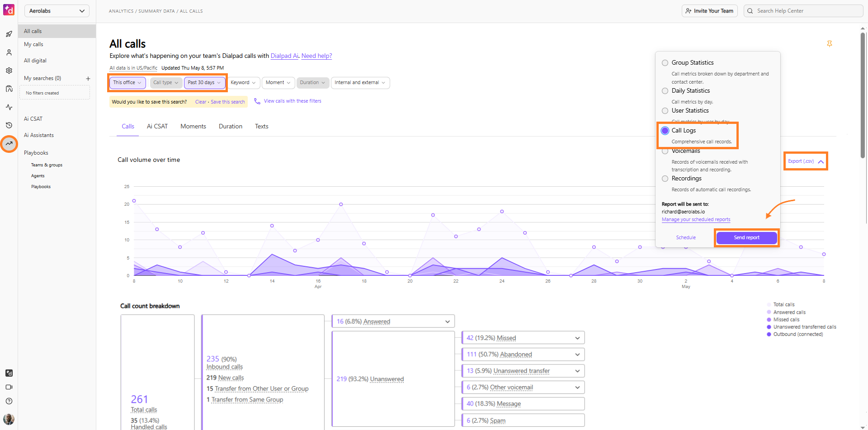
Task: Click the user avatar photo
Action: coord(9,419)
